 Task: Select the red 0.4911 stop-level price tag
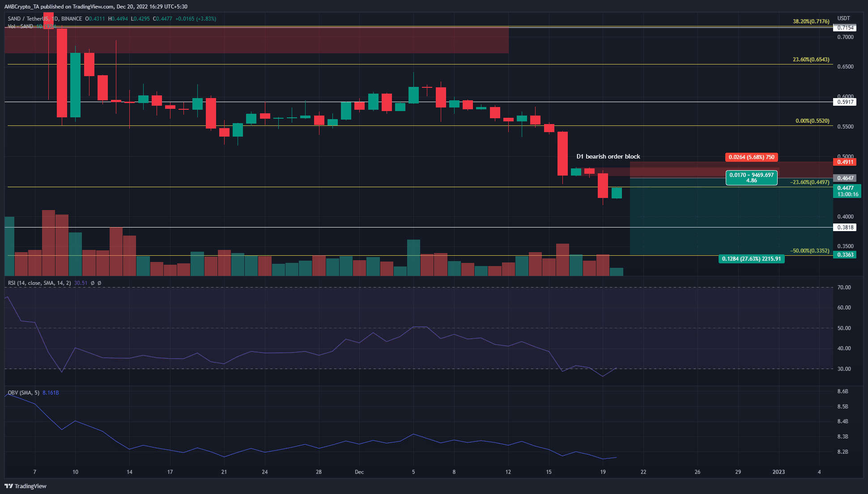[845, 162]
